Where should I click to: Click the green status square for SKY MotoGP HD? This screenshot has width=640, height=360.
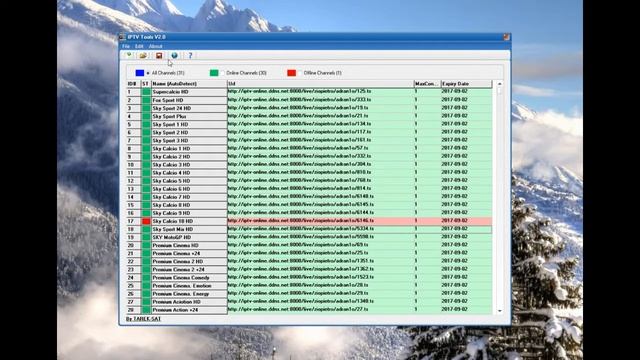coord(146,237)
